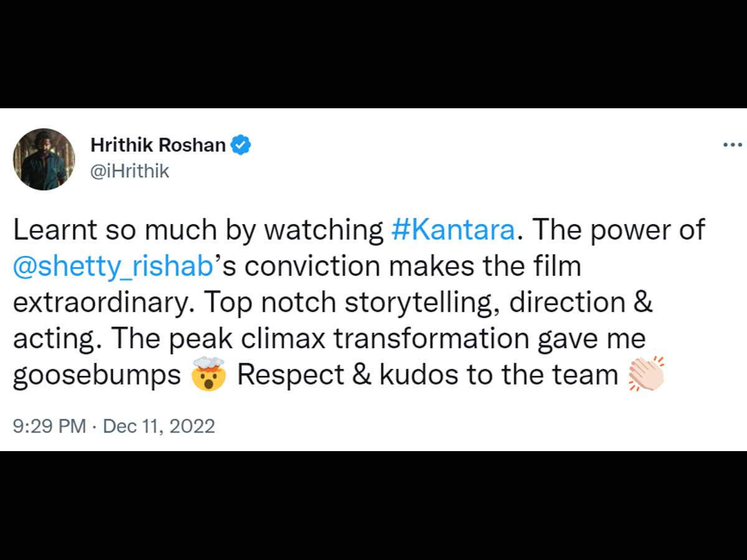The height and width of the screenshot is (560, 747).
Task: Click the blue verified badge
Action: tap(240, 146)
